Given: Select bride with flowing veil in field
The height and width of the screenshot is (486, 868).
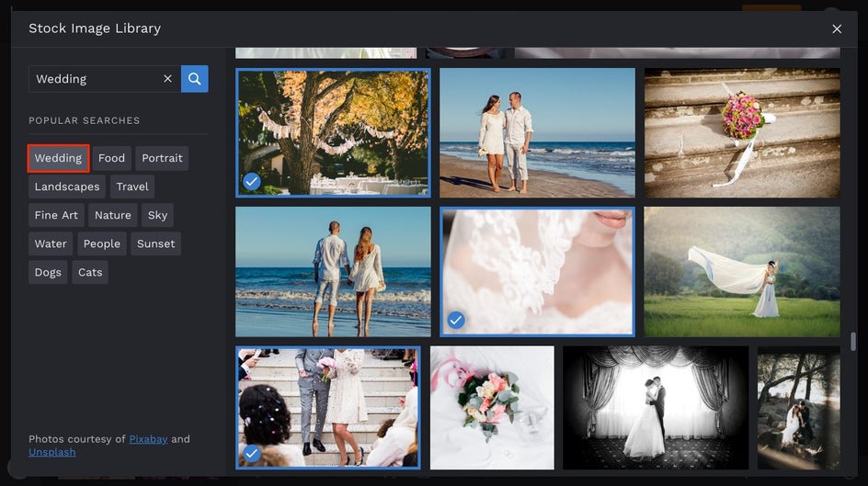Looking at the screenshot, I should point(742,271).
